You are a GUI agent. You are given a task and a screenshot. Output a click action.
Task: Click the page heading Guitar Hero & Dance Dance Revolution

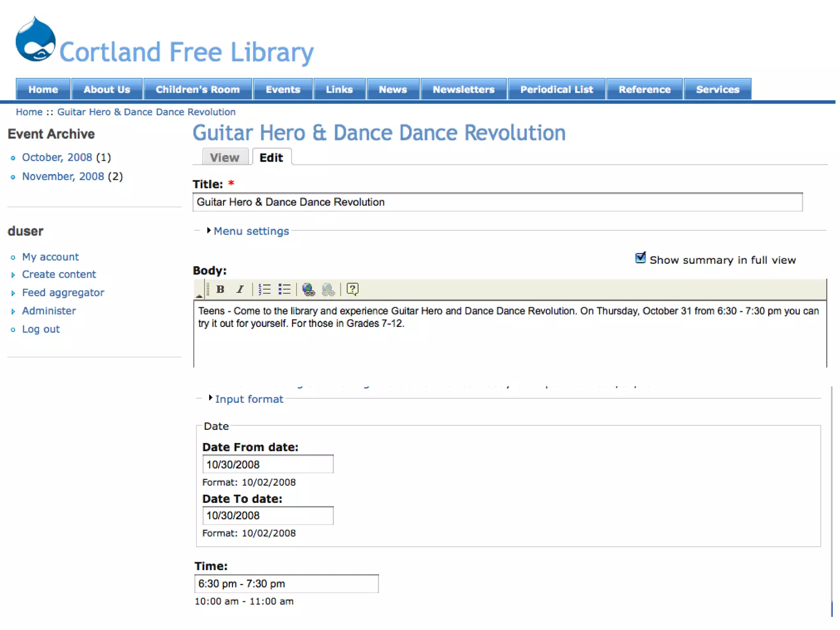coord(379,133)
